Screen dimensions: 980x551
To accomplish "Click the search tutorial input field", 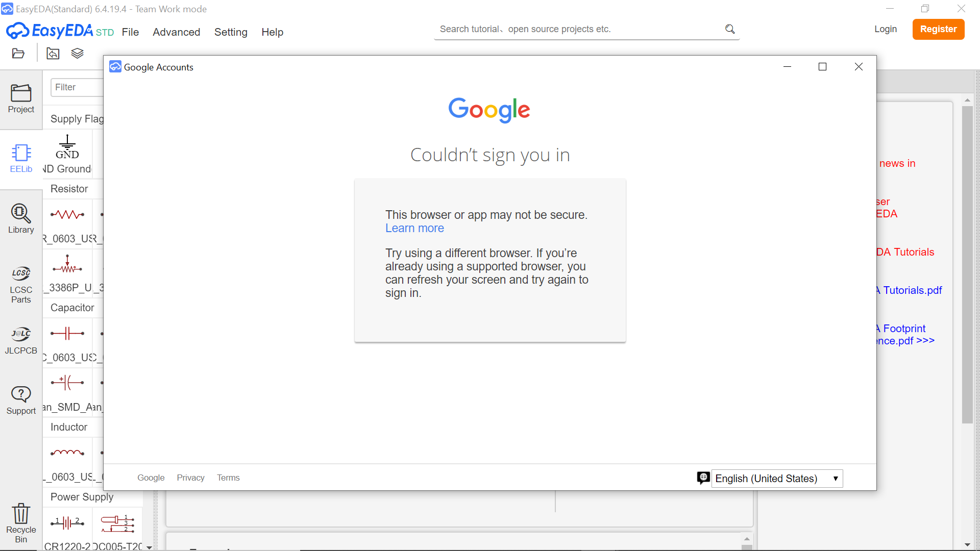I will point(580,29).
